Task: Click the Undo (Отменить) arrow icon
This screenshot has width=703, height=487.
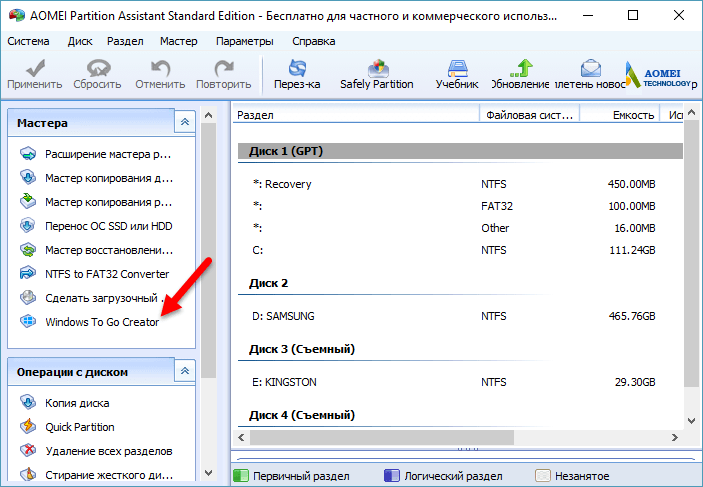Action: [x=160, y=68]
